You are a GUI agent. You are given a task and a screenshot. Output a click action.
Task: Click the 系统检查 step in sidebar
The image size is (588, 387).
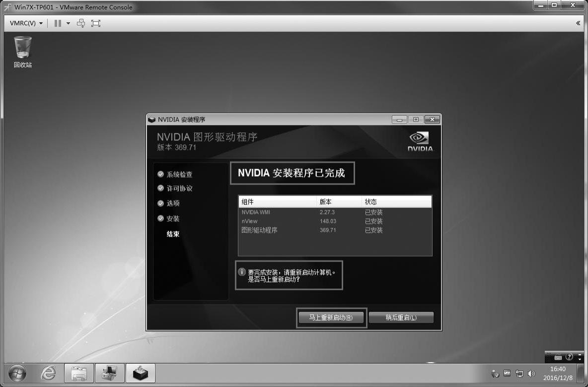pyautogui.click(x=175, y=174)
